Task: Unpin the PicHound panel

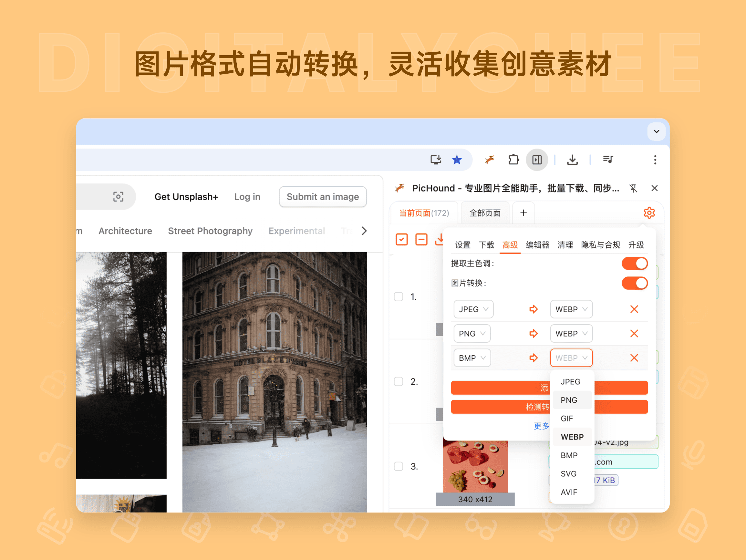Action: [633, 188]
